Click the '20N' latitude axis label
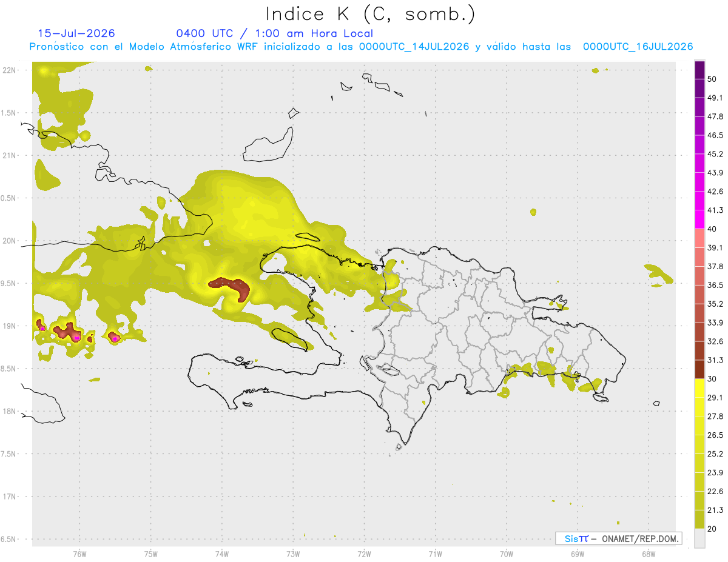728x562 pixels. 10,241
